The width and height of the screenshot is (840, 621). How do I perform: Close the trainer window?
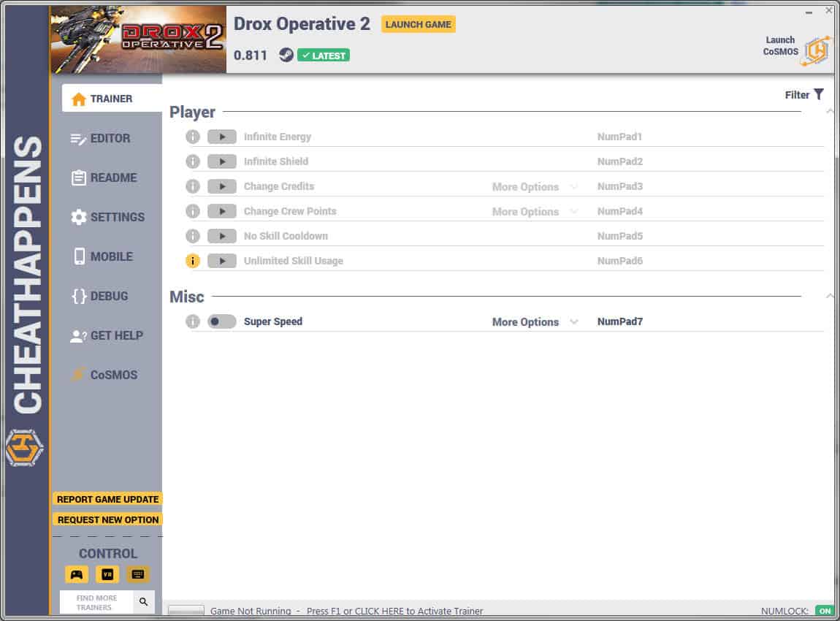[829, 10]
